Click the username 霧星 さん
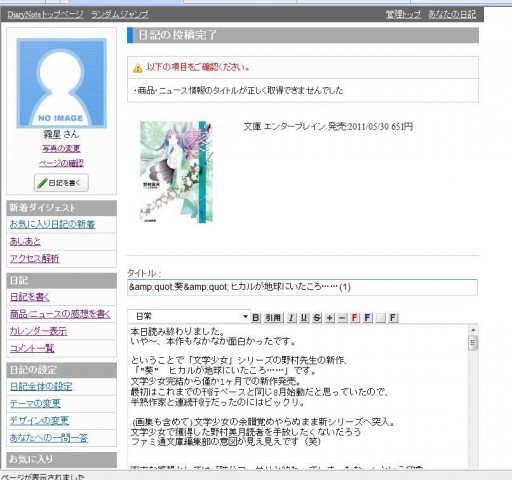This screenshot has height=480, width=512. 61,134
